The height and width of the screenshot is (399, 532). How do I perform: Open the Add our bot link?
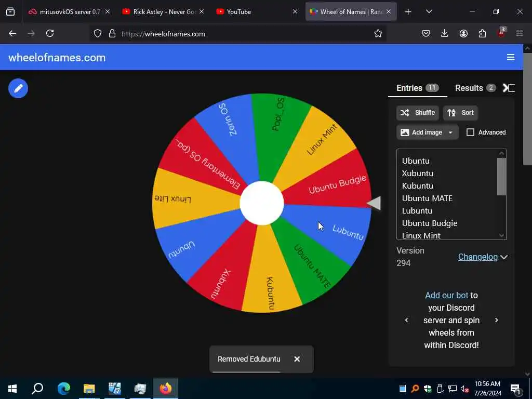coord(446,295)
